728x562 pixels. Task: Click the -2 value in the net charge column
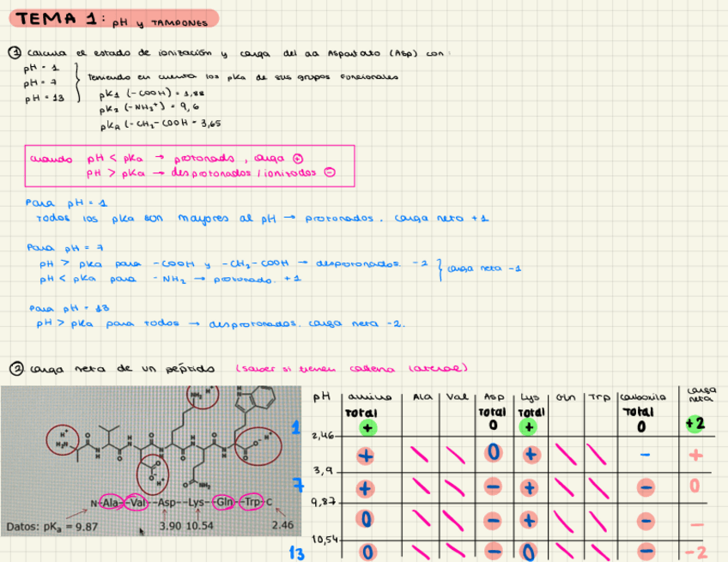click(x=696, y=553)
